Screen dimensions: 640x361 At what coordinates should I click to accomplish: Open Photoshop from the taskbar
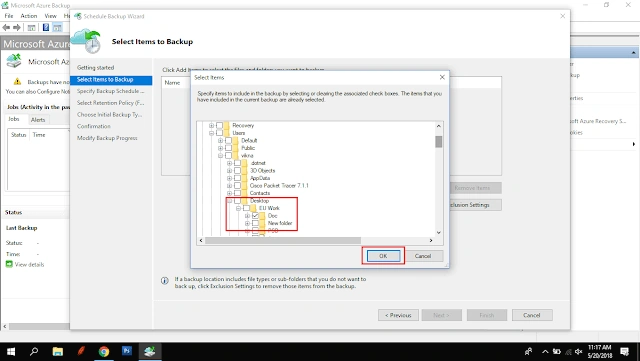point(127,351)
